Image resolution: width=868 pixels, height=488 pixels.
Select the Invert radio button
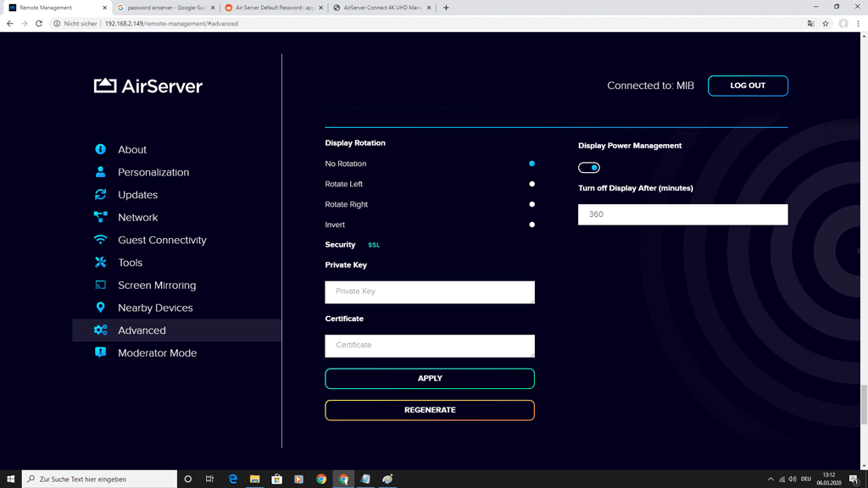pyautogui.click(x=532, y=225)
